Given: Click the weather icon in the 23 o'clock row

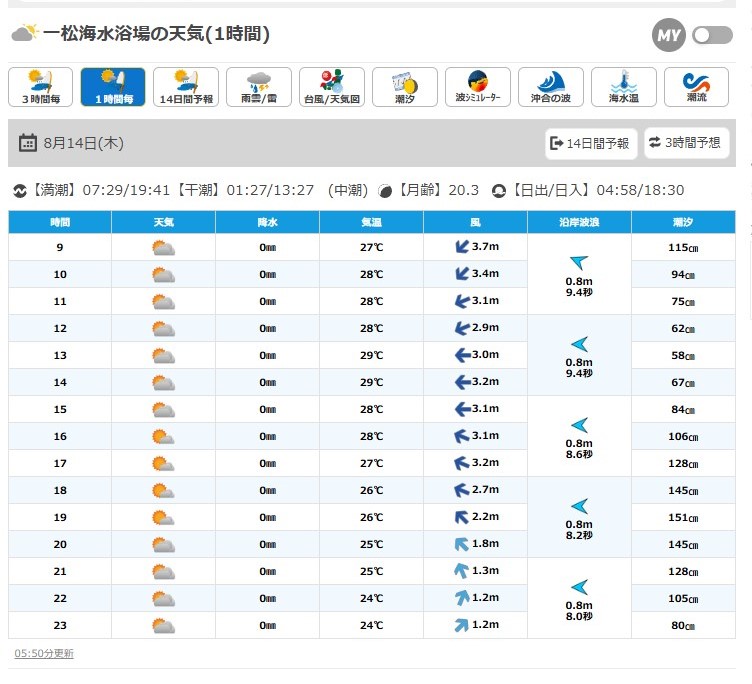Looking at the screenshot, I should pos(163,625).
